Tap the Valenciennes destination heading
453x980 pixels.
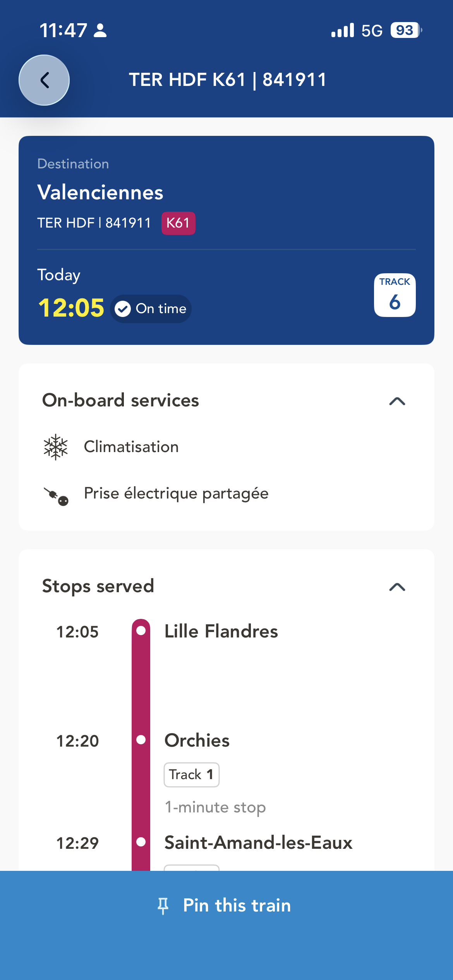click(100, 192)
